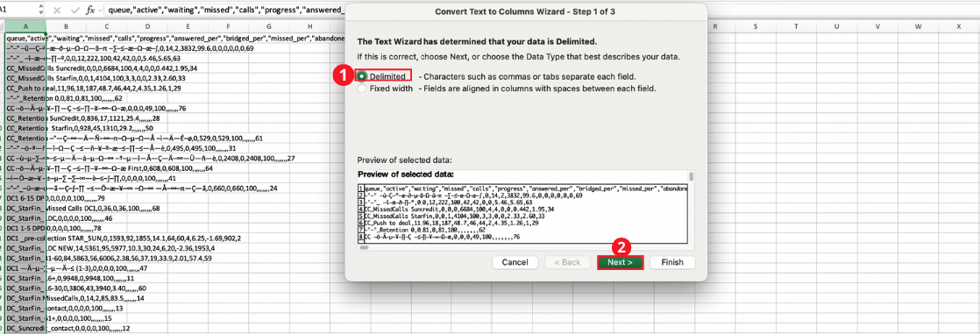
Task: Click the formula bar cancel X icon
Action: tap(58, 11)
